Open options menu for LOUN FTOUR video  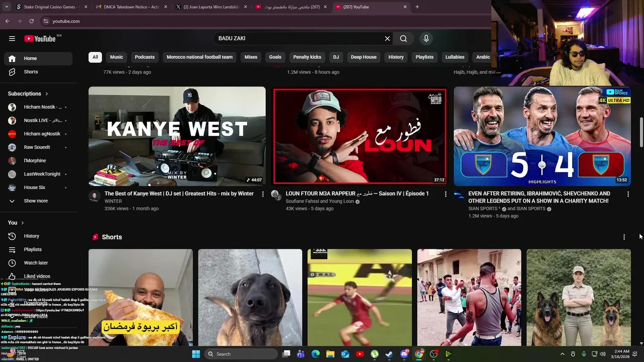click(x=445, y=194)
